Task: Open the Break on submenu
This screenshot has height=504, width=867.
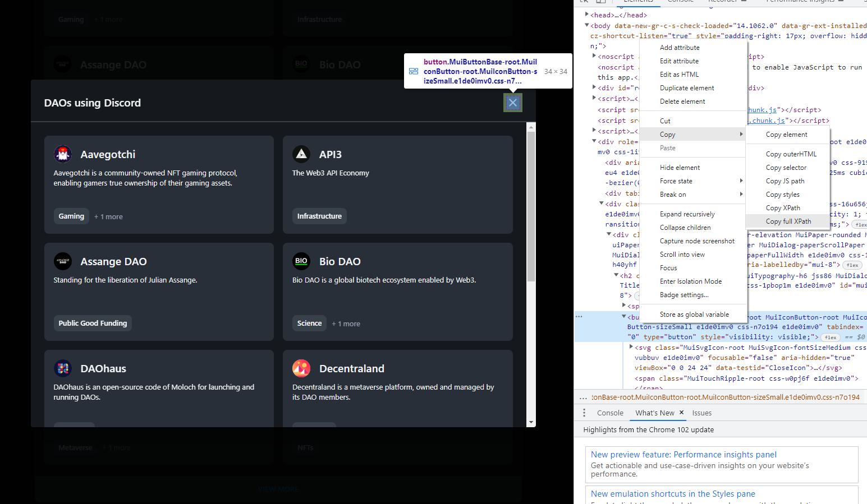Action: (694, 195)
